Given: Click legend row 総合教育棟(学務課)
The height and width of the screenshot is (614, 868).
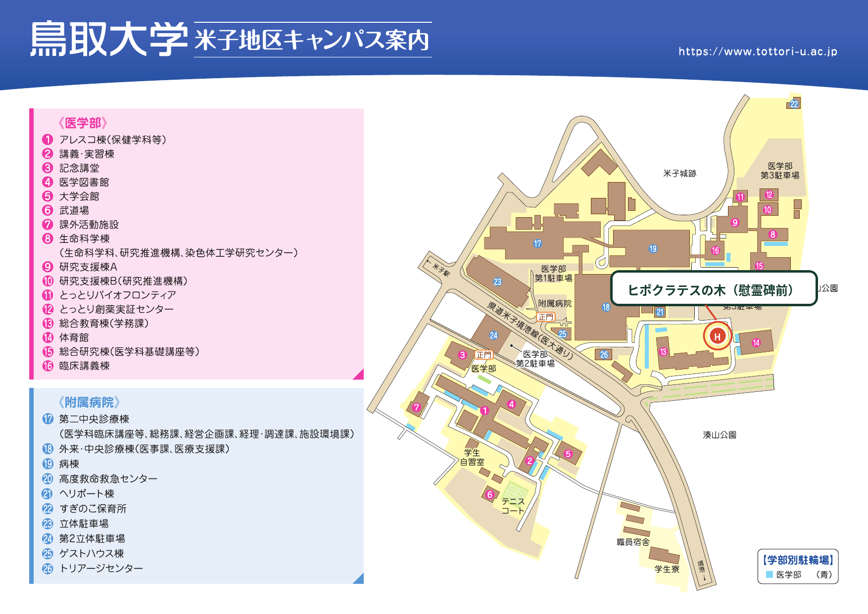Looking at the screenshot, I should point(96,323).
